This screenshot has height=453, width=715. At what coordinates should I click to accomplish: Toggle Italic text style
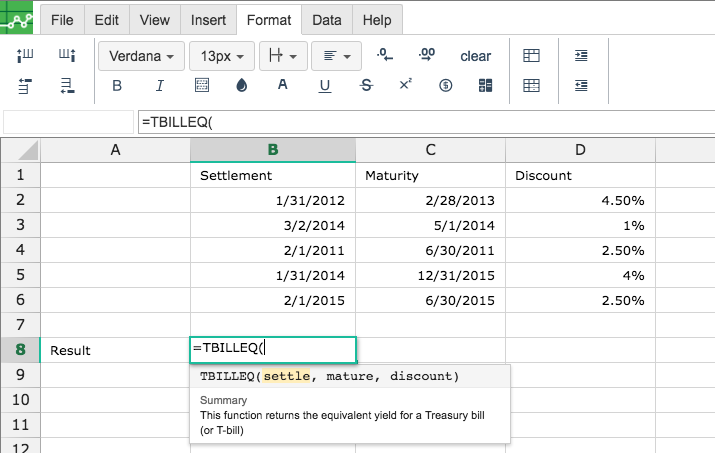pos(160,86)
